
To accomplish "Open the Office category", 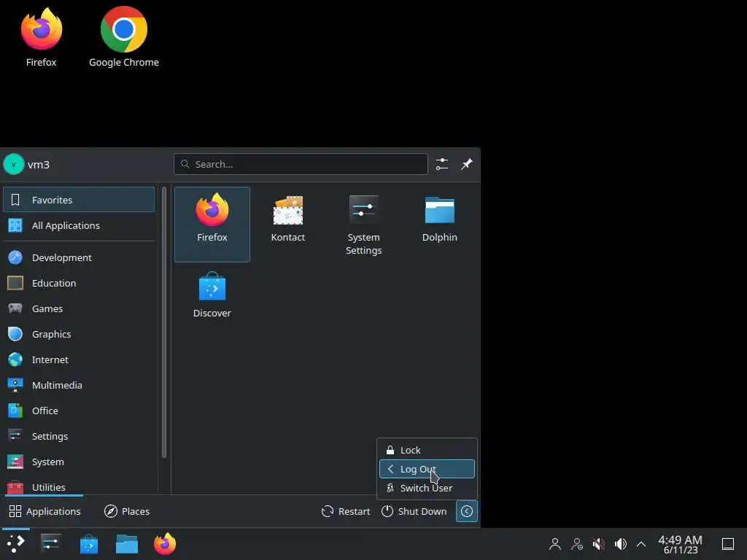I will tap(79, 411).
